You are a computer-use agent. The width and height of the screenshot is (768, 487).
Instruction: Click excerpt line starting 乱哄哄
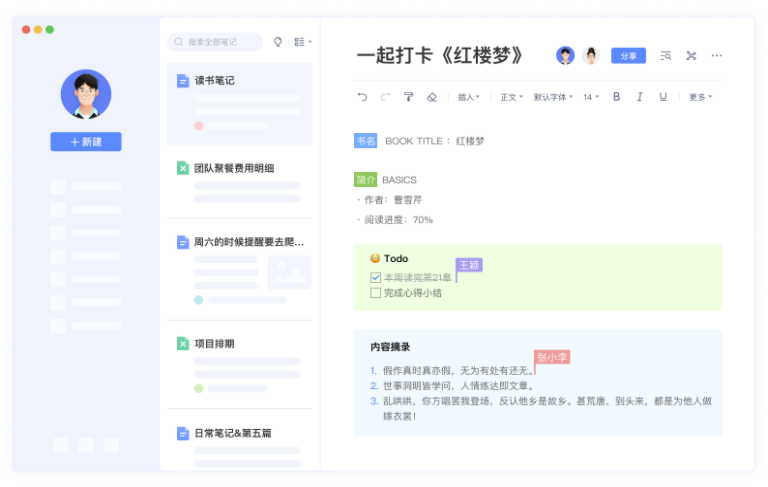[547, 408]
